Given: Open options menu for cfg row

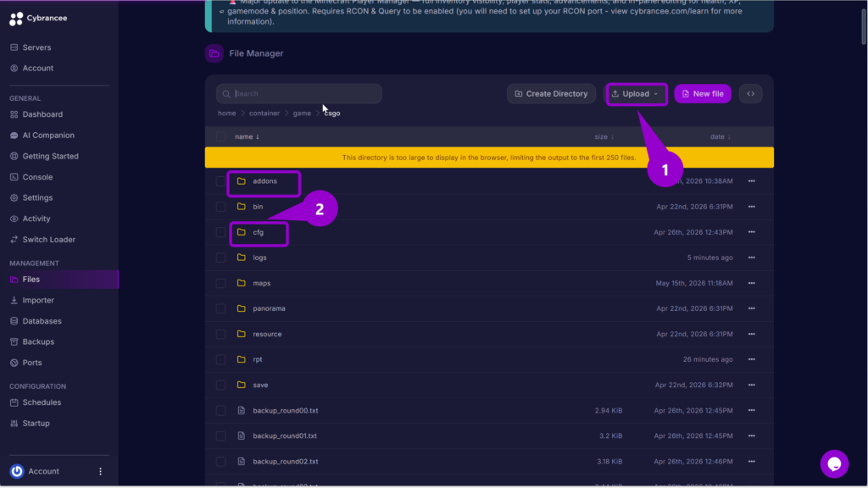Looking at the screenshot, I should click(x=751, y=232).
